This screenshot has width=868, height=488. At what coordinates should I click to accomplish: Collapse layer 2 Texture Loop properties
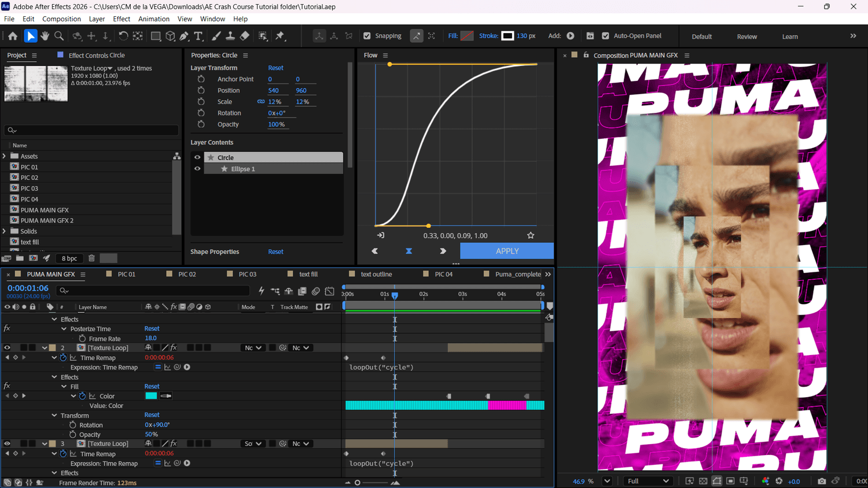pyautogui.click(x=45, y=347)
